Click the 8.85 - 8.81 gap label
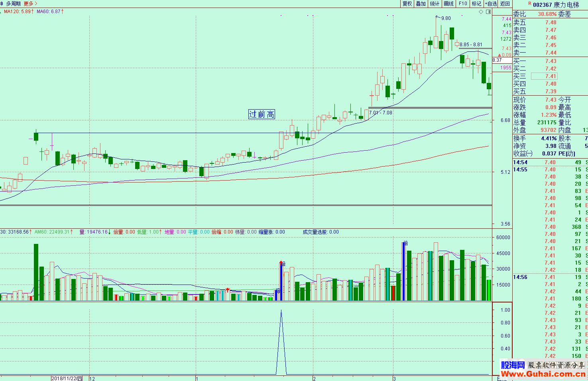 (471, 45)
